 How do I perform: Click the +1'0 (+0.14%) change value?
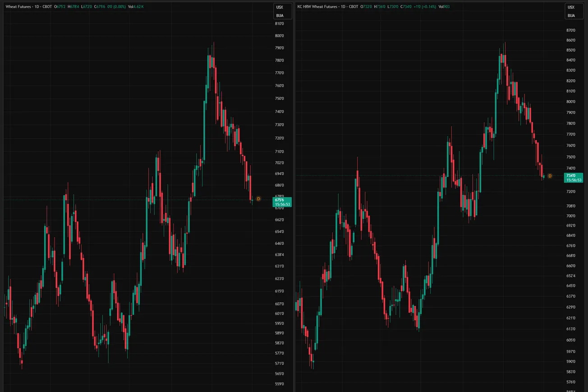point(425,7)
